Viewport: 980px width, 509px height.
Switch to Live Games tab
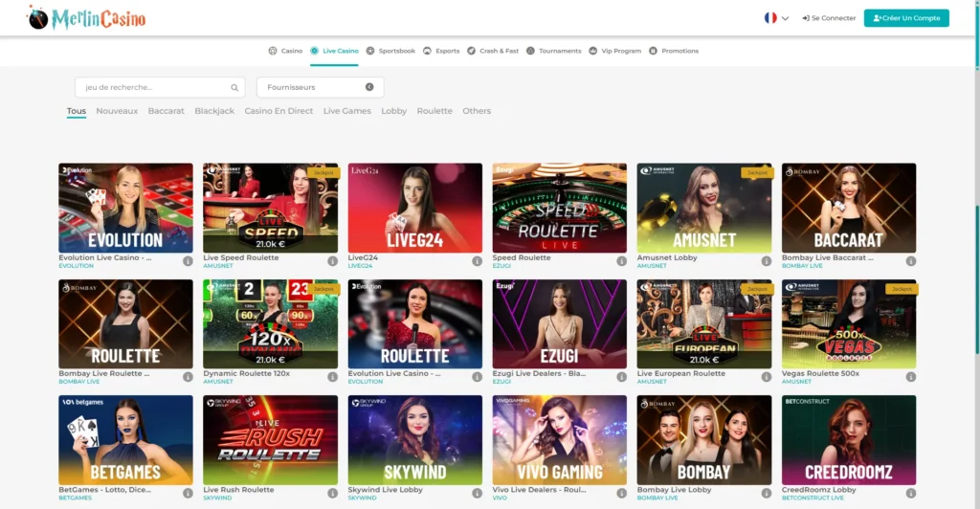tap(346, 111)
